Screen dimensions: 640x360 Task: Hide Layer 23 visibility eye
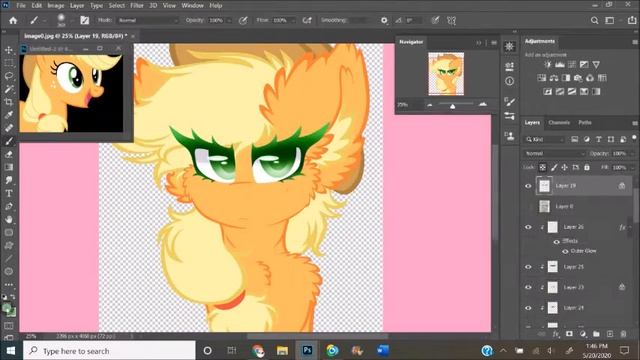click(x=528, y=287)
